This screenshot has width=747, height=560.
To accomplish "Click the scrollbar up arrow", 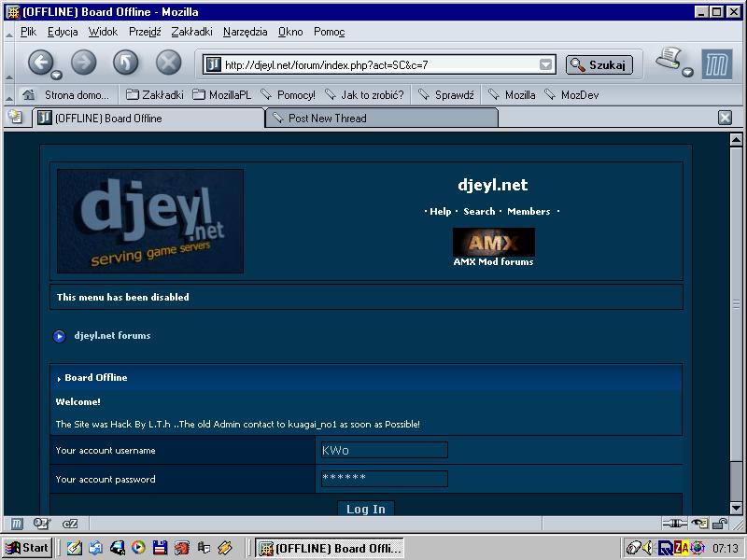I will pyautogui.click(x=736, y=140).
